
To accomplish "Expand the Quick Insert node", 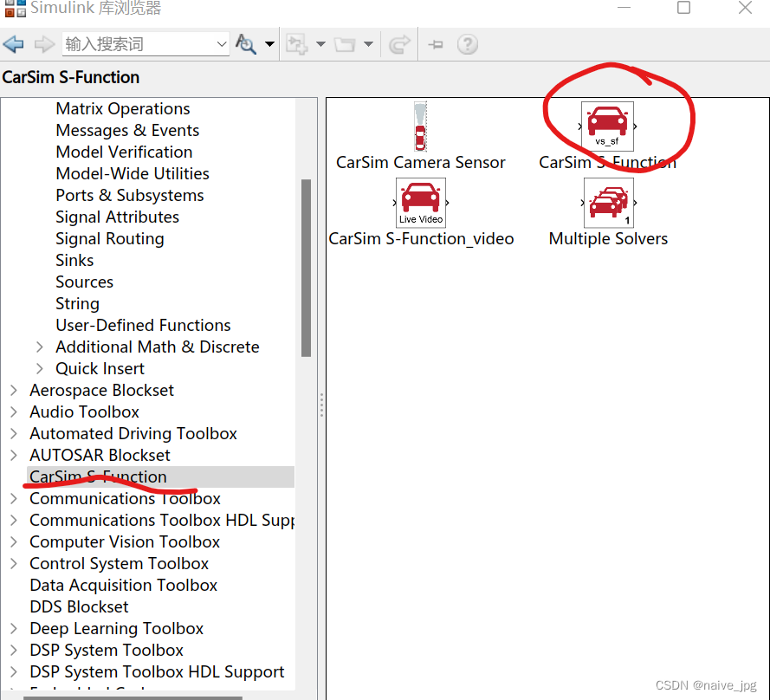I will point(40,368).
